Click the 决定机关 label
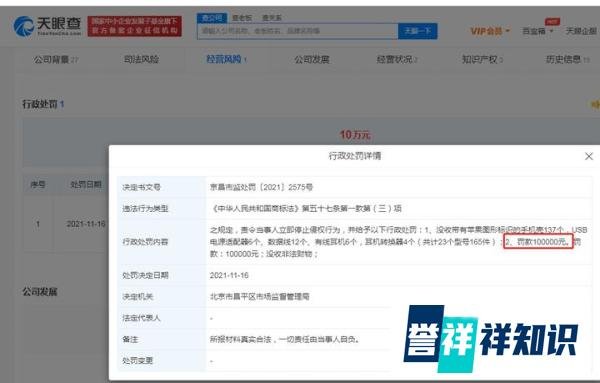 coord(137,297)
